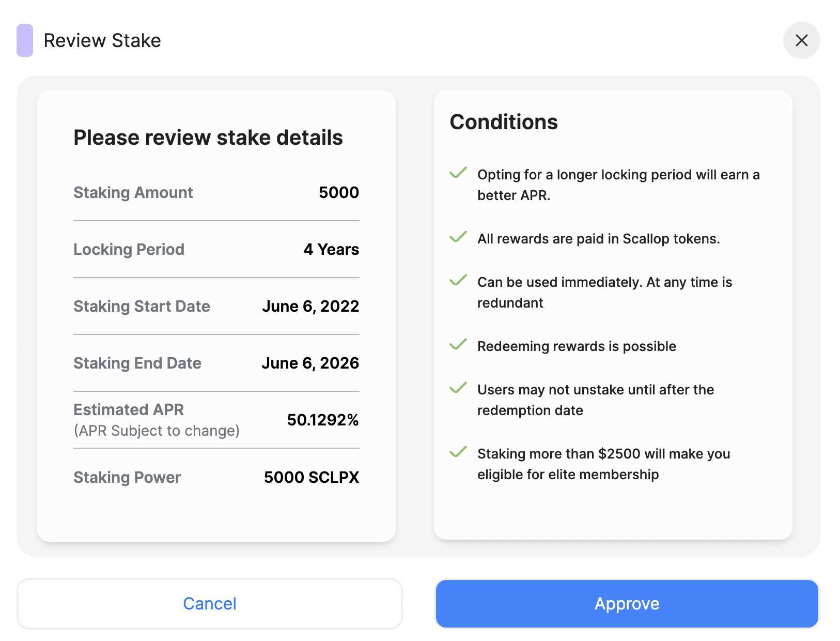Image resolution: width=840 pixels, height=641 pixels.
Task: Click checkmark next to Redeeming rewards
Action: coord(458,344)
